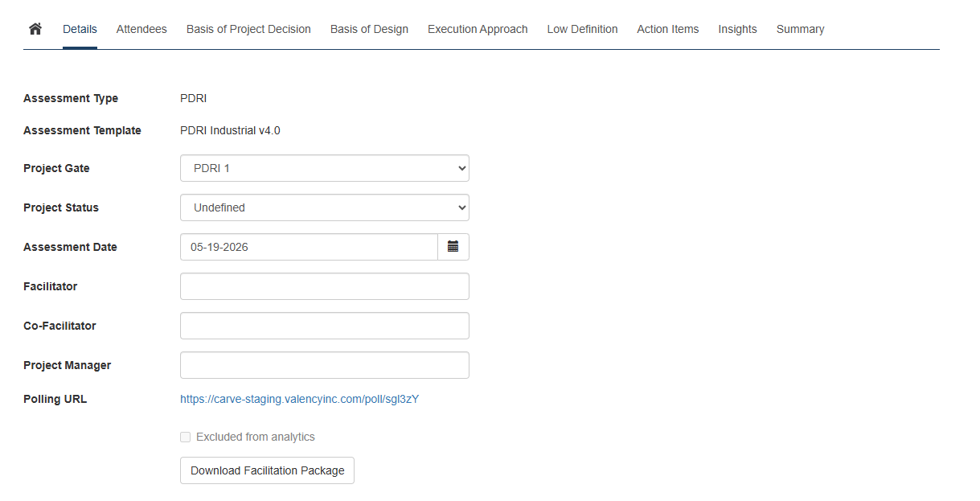Viewport: 980px width, 501px height.
Task: View the Action Items tab
Action: 667,29
